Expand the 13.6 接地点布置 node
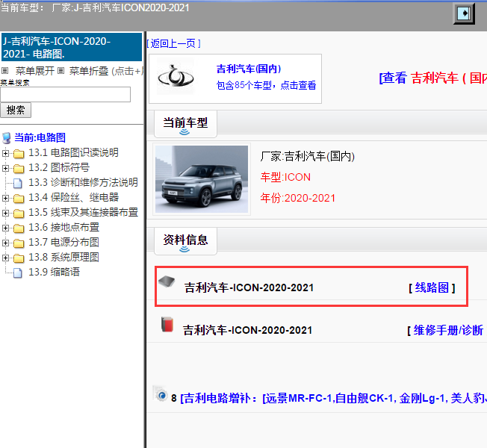The image size is (487, 448). pos(5,228)
